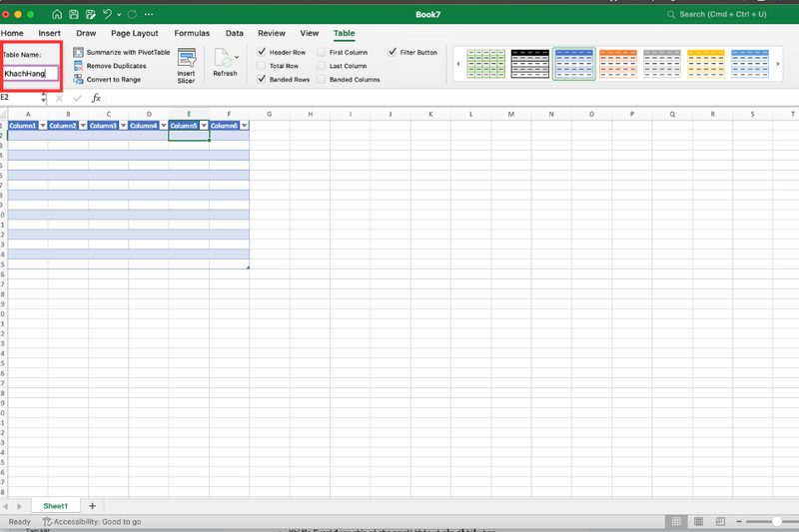Enable the First Column checkbox
799x532 pixels.
[321, 52]
